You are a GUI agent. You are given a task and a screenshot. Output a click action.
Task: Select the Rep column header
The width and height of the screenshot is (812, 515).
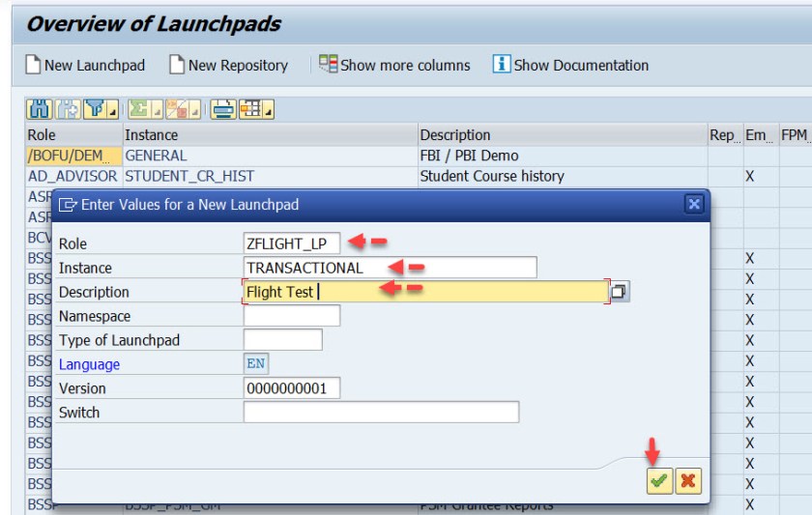pos(725,135)
